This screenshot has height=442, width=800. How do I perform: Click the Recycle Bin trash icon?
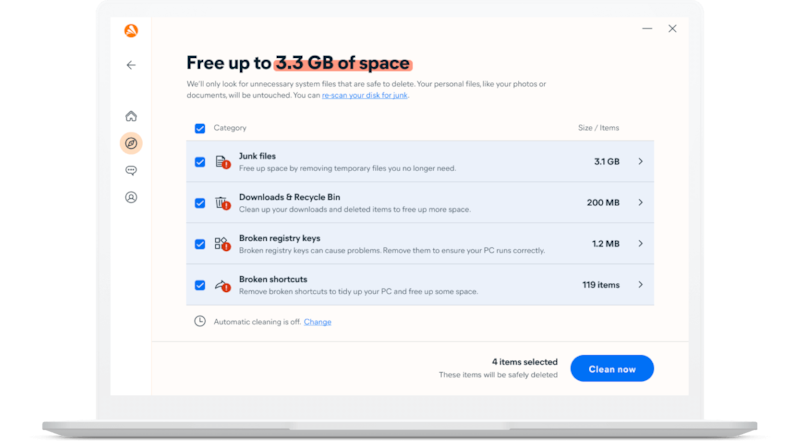222,203
